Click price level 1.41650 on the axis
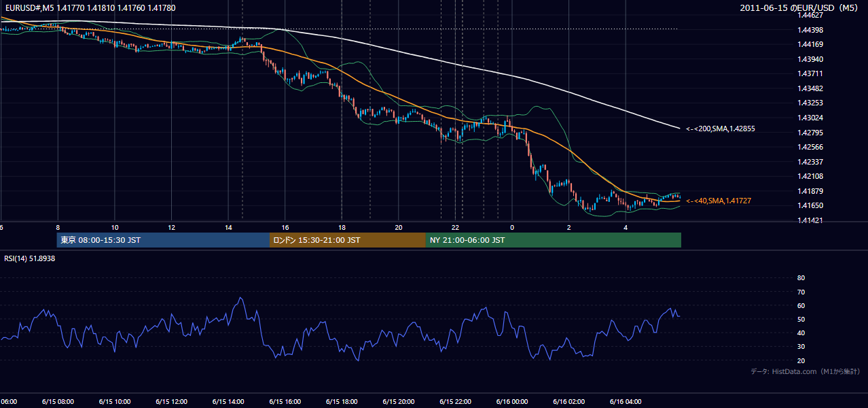The height and width of the screenshot is (408, 868). click(x=810, y=205)
